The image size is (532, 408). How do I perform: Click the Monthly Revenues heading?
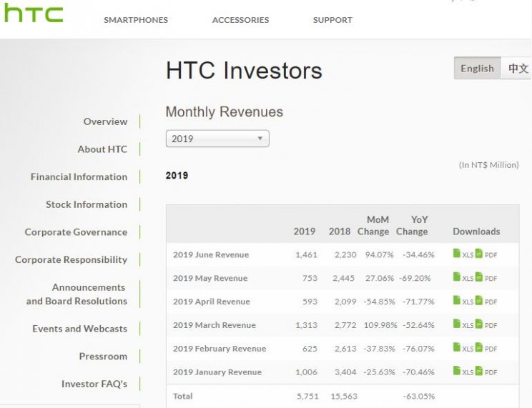pos(225,112)
